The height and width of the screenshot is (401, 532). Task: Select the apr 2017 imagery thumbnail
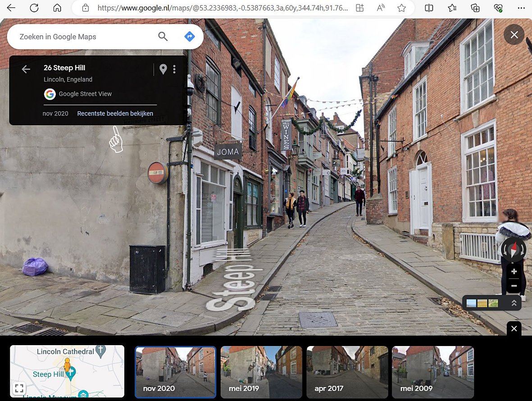pos(347,372)
